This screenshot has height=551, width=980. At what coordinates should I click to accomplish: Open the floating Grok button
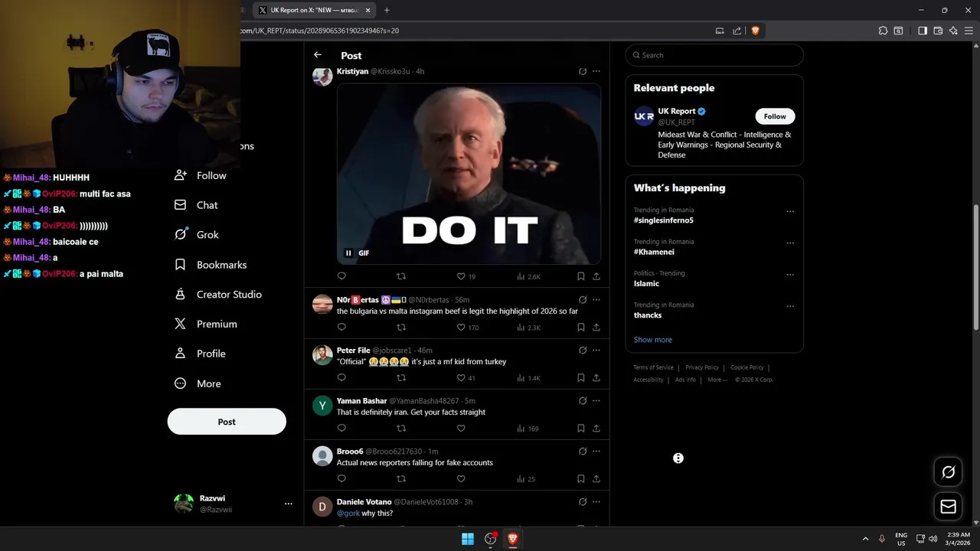click(x=949, y=472)
